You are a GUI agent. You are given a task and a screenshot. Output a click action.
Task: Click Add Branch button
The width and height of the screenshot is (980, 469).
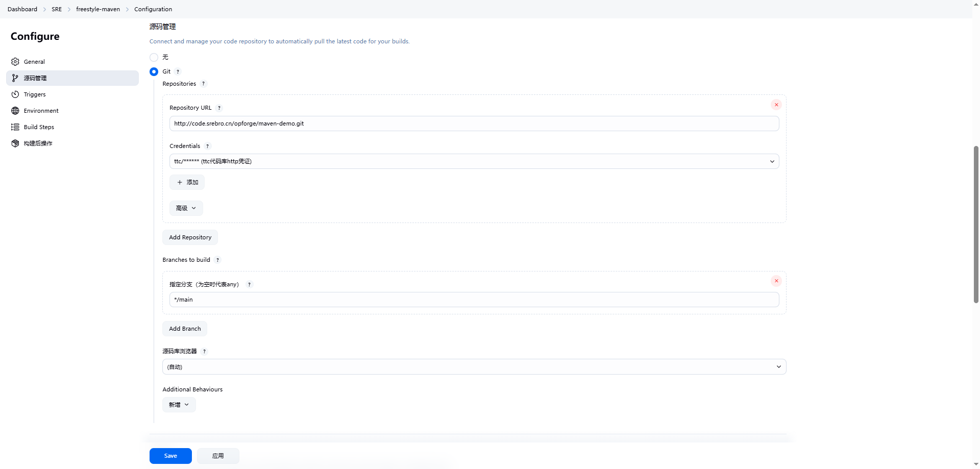coord(185,329)
